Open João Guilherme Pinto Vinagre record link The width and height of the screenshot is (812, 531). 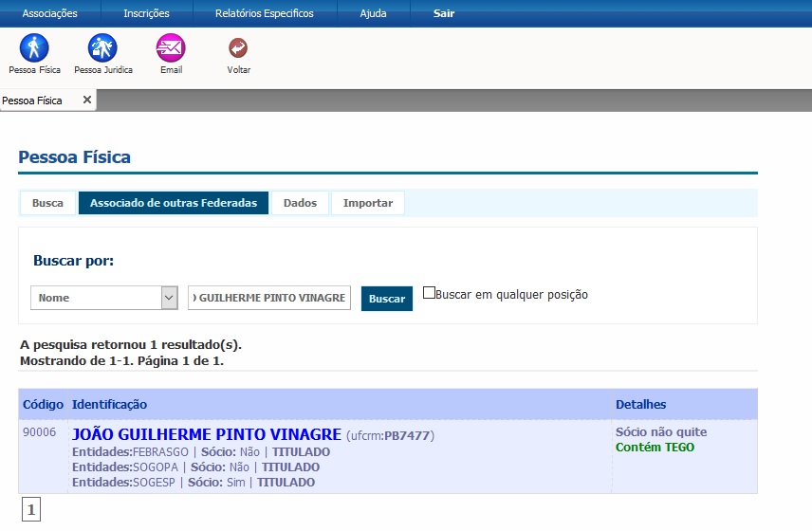click(x=207, y=434)
